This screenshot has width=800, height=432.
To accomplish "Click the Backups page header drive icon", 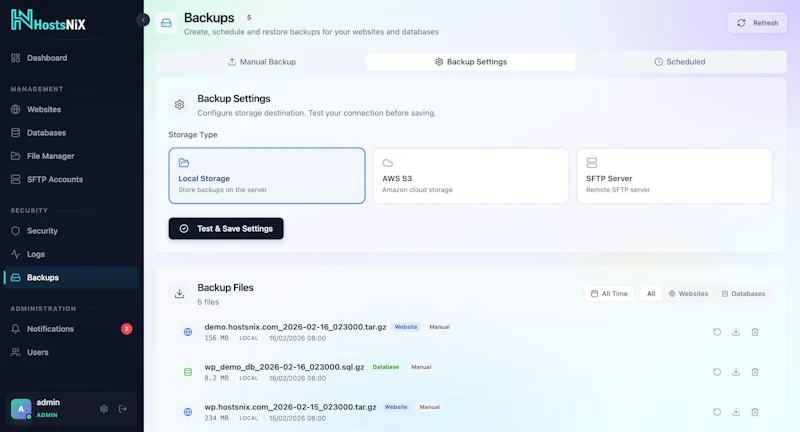I will pyautogui.click(x=166, y=23).
